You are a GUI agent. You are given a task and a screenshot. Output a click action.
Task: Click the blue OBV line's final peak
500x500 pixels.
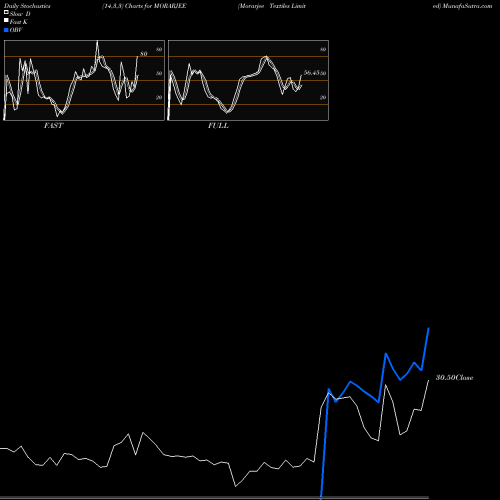pyautogui.click(x=429, y=328)
